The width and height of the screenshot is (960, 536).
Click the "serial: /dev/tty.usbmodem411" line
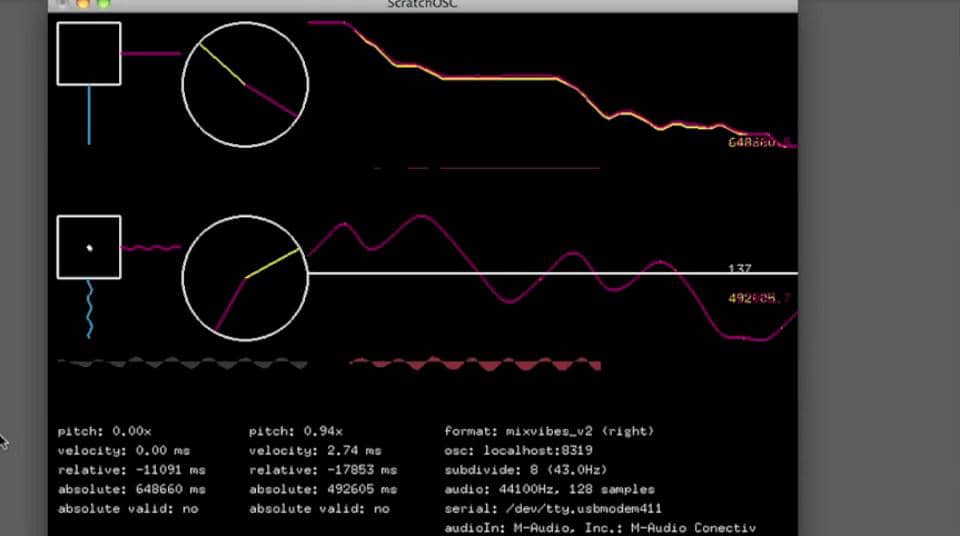pyautogui.click(x=553, y=509)
